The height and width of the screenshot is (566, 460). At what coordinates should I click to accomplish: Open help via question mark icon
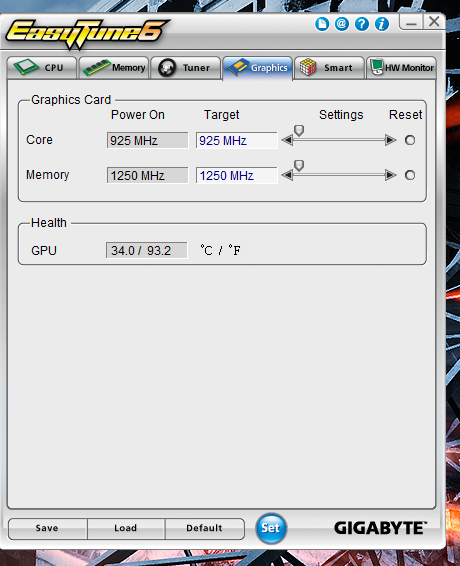[x=362, y=24]
